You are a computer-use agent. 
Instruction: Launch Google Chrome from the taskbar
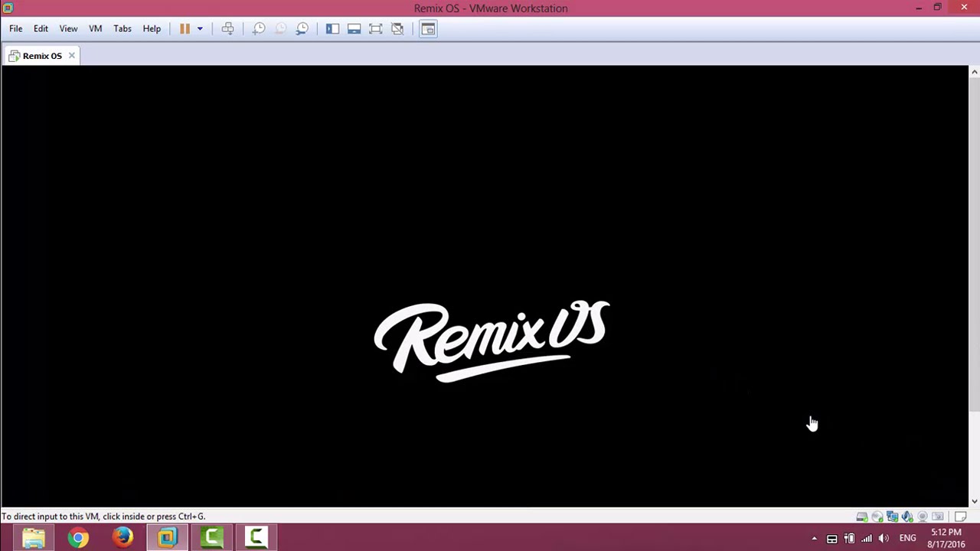click(x=78, y=538)
